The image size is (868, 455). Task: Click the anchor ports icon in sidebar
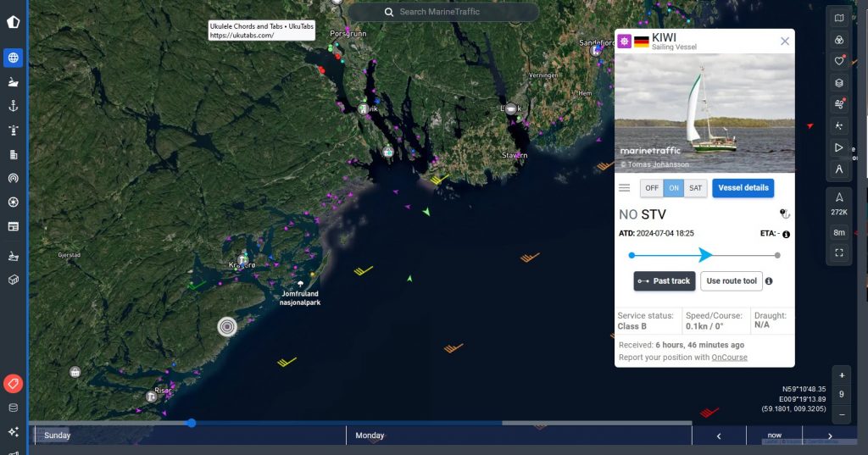tap(13, 106)
